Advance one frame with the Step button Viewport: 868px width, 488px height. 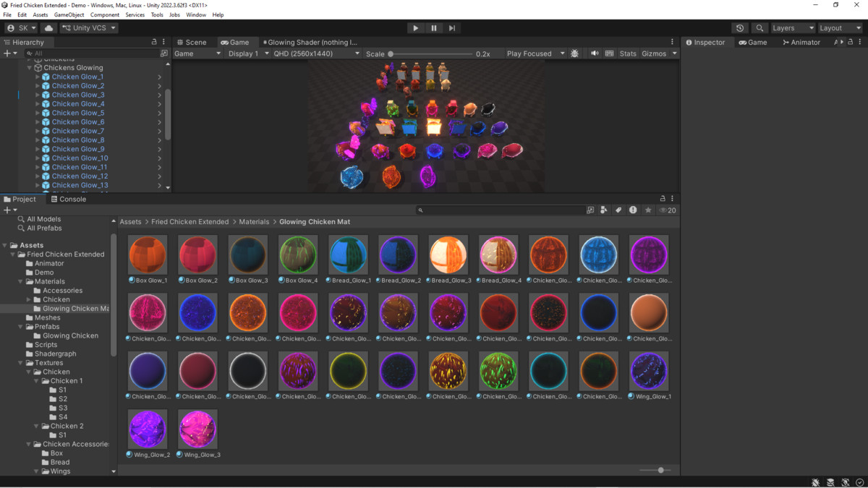pyautogui.click(x=452, y=28)
